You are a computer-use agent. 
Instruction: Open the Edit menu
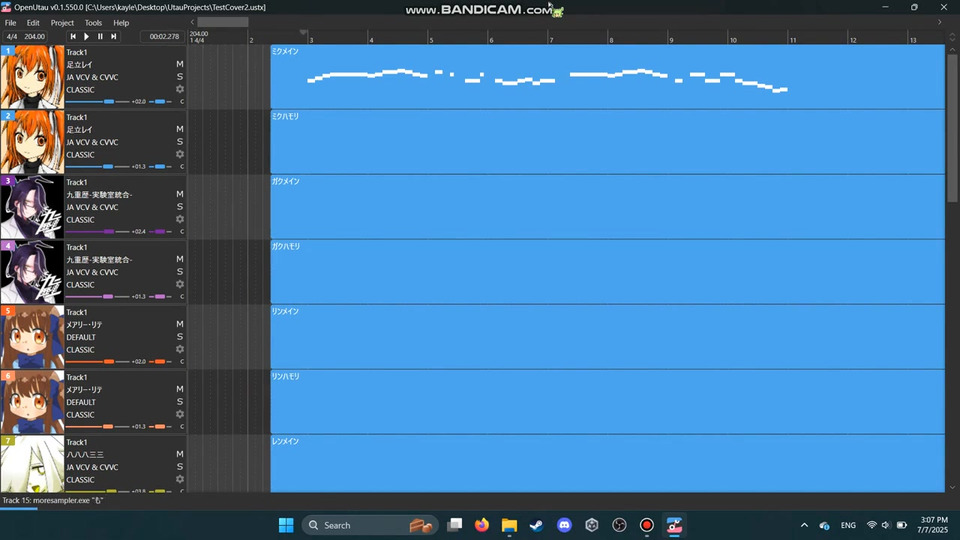point(33,23)
